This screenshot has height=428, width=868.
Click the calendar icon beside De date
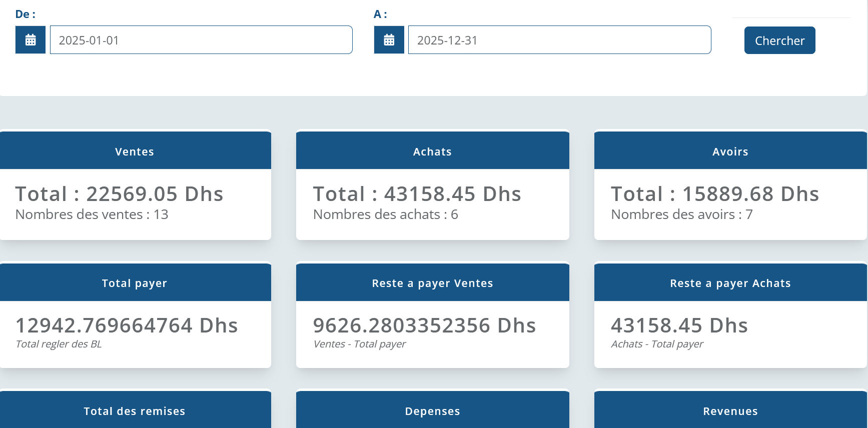[31, 40]
